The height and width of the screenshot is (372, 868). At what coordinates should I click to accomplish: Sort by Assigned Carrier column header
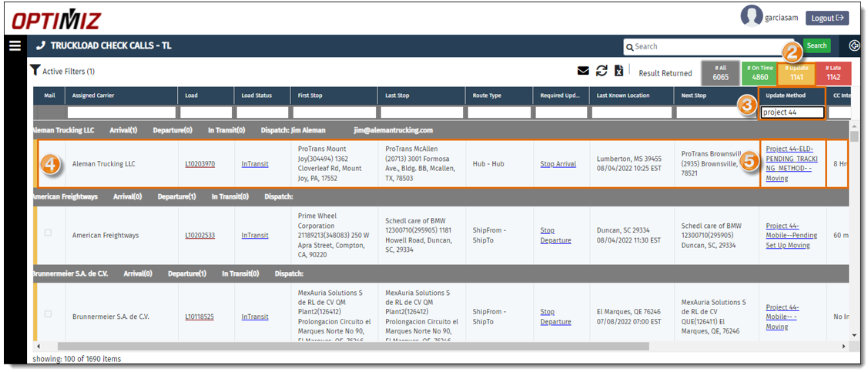click(122, 96)
